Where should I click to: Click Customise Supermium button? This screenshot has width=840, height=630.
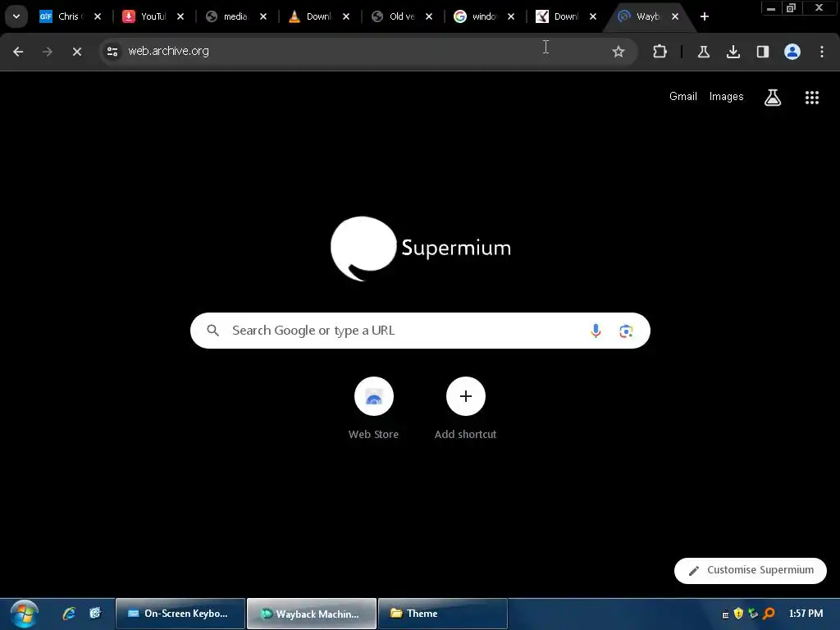[751, 571]
